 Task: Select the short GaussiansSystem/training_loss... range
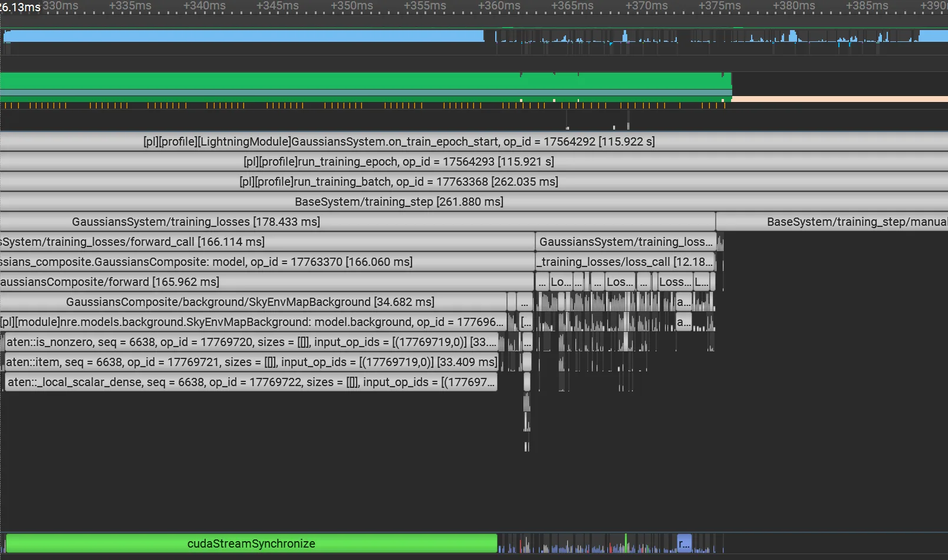tap(626, 242)
